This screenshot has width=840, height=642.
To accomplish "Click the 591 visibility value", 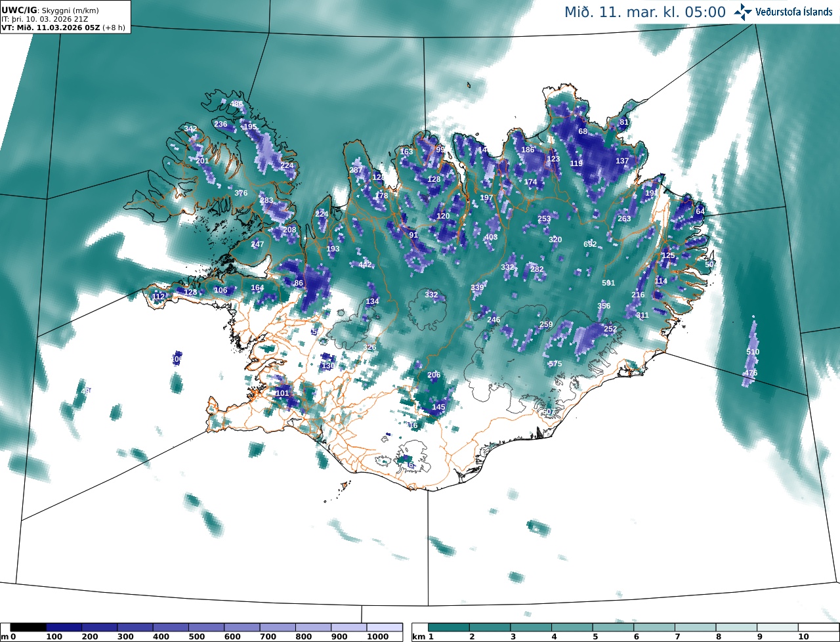I will (x=608, y=283).
